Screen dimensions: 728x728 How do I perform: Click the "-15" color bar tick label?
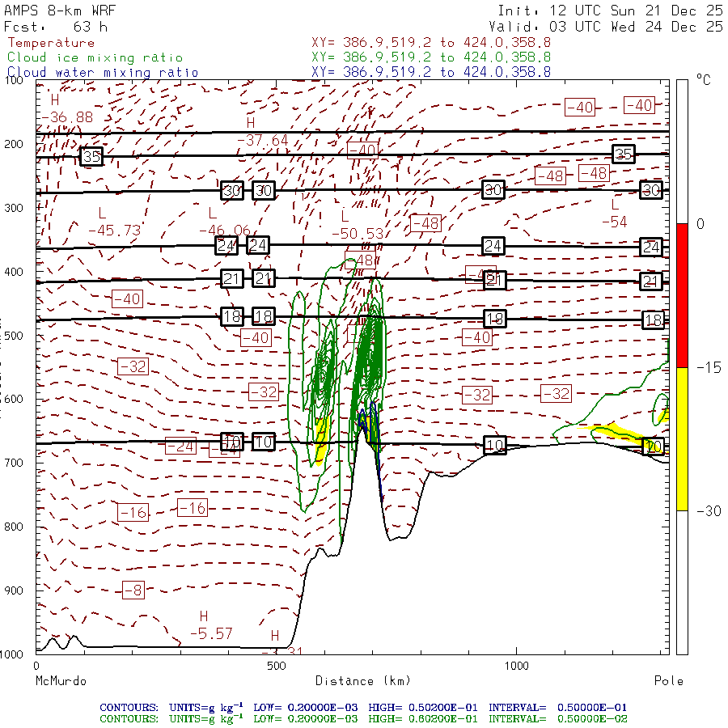[709, 367]
